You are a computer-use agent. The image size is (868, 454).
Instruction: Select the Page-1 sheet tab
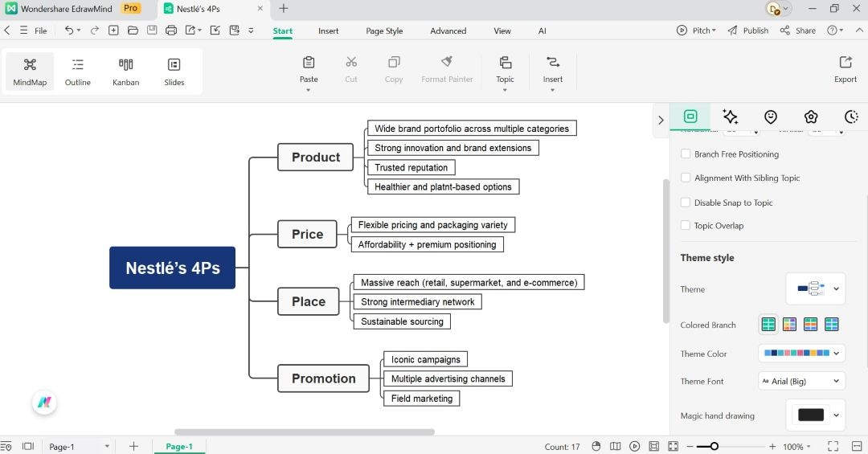(179, 446)
